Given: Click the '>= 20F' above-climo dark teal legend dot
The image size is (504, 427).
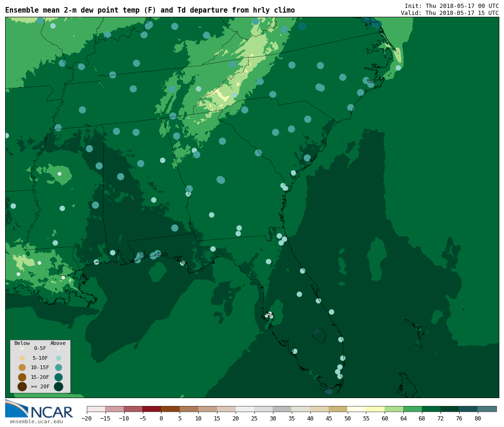Looking at the screenshot, I should pos(58,386).
